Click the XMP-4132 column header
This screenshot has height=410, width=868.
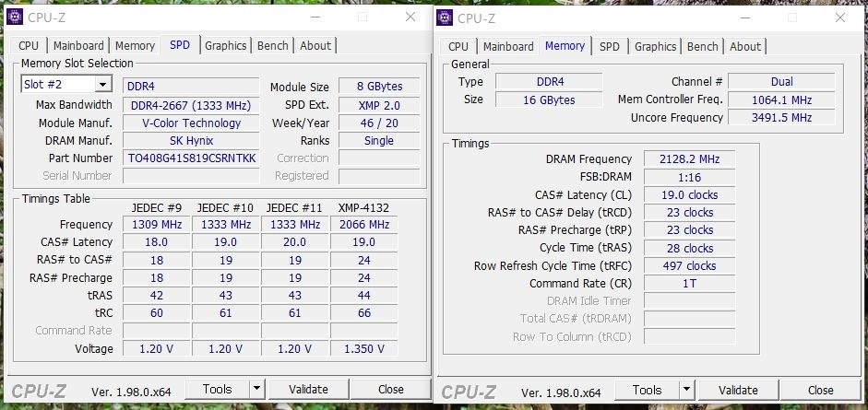click(x=363, y=207)
